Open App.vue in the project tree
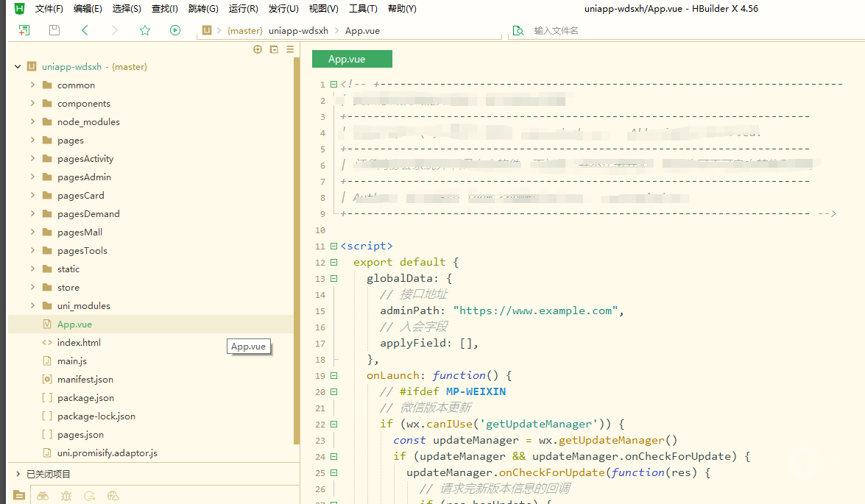865x504 pixels. point(74,324)
